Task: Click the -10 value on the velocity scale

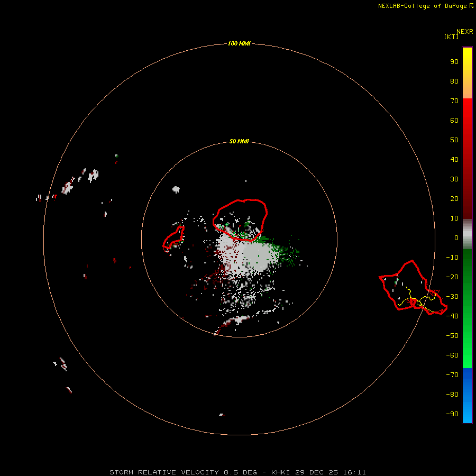Action: (x=452, y=258)
